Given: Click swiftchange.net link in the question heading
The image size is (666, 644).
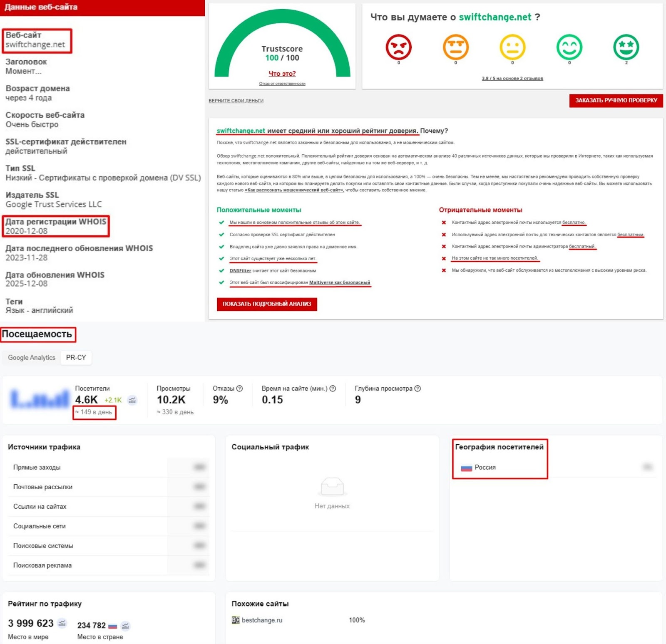Looking at the screenshot, I should (495, 17).
